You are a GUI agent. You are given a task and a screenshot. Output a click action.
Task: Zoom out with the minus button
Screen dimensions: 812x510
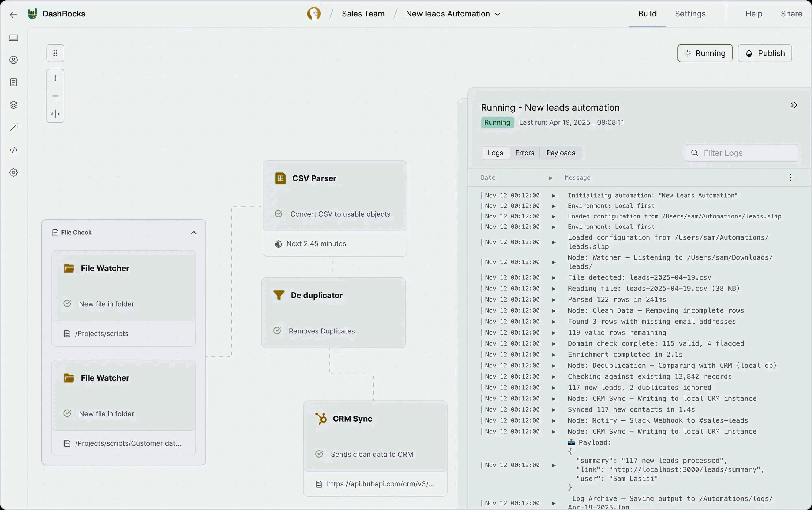pyautogui.click(x=55, y=96)
